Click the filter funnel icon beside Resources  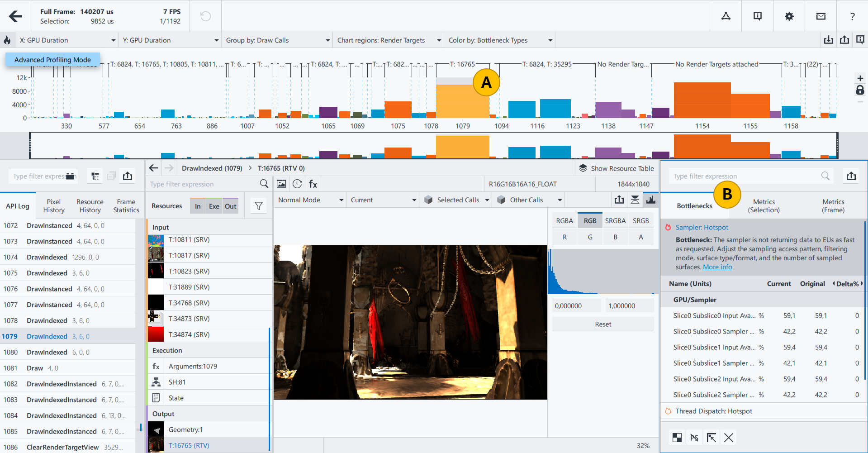coord(259,206)
